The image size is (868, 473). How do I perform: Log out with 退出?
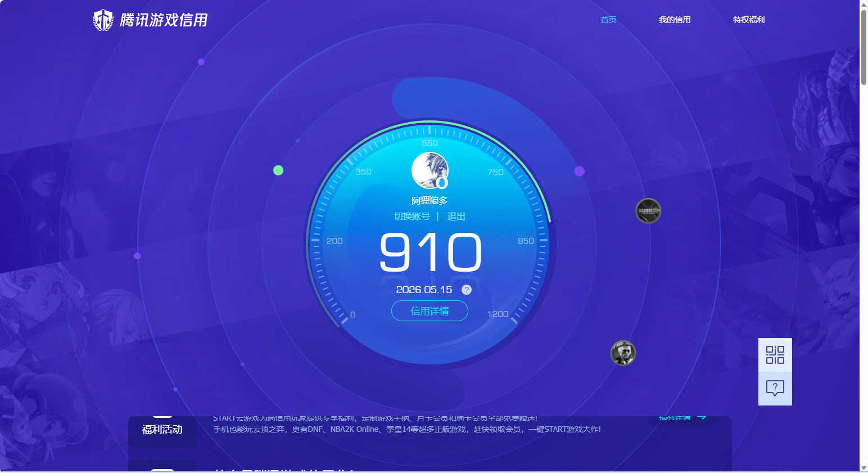[x=456, y=217]
